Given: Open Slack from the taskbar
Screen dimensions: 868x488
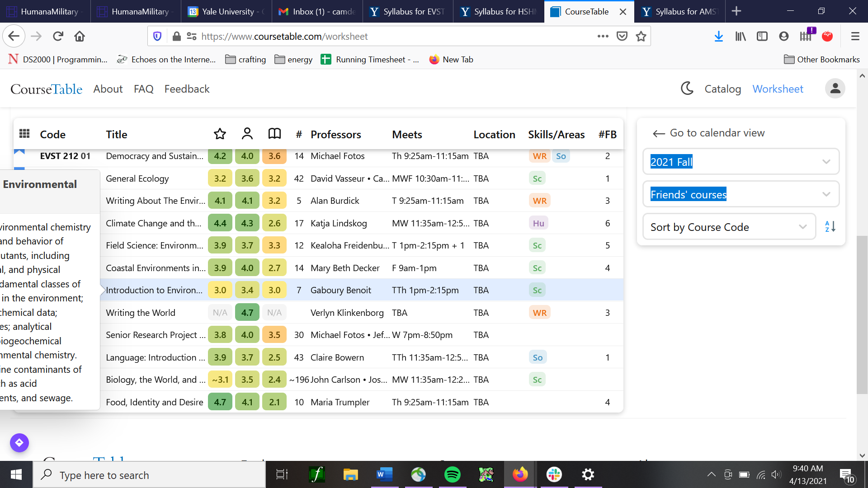Looking at the screenshot, I should click(x=554, y=474).
